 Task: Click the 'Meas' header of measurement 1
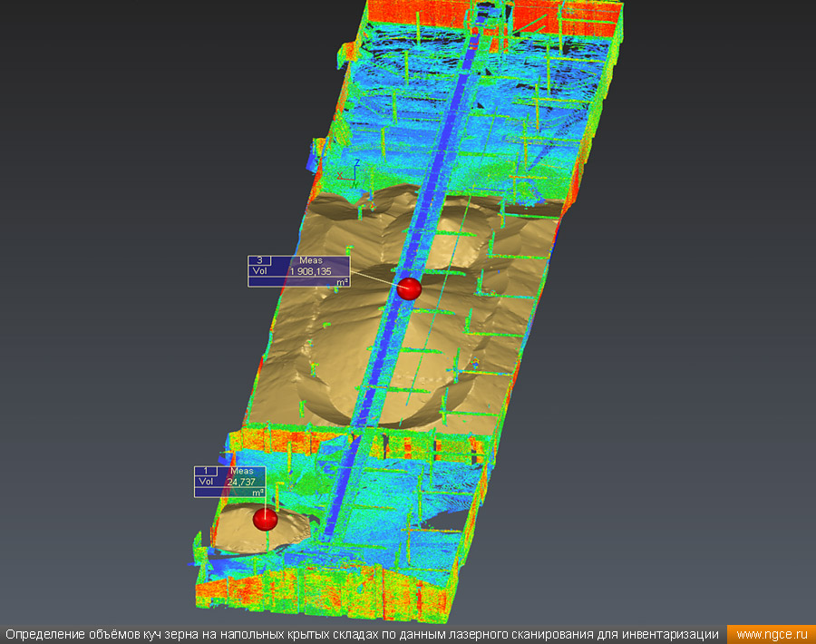pyautogui.click(x=242, y=471)
